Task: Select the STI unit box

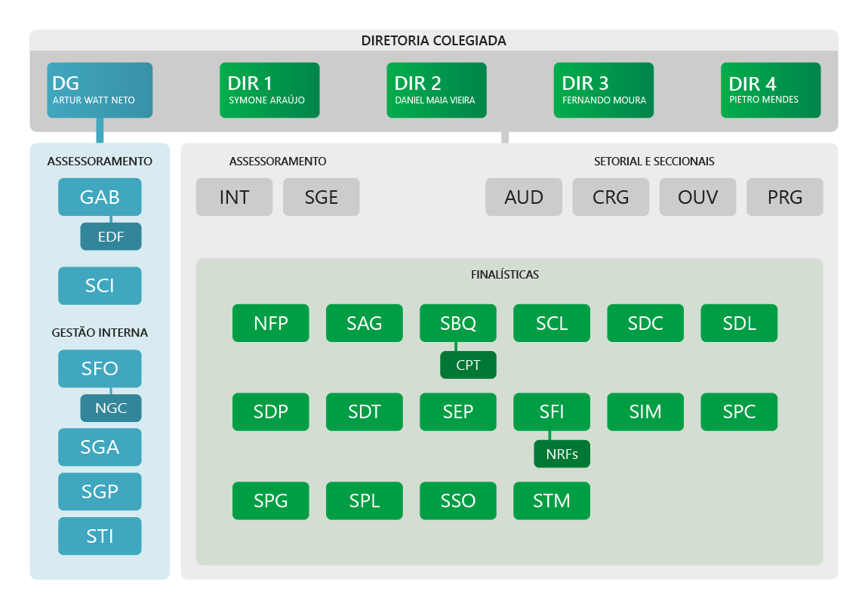Action: (x=100, y=536)
